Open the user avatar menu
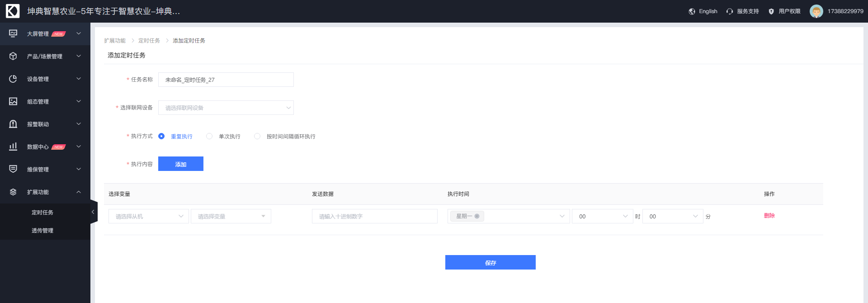Viewport: 868px width, 303px height. tap(816, 11)
